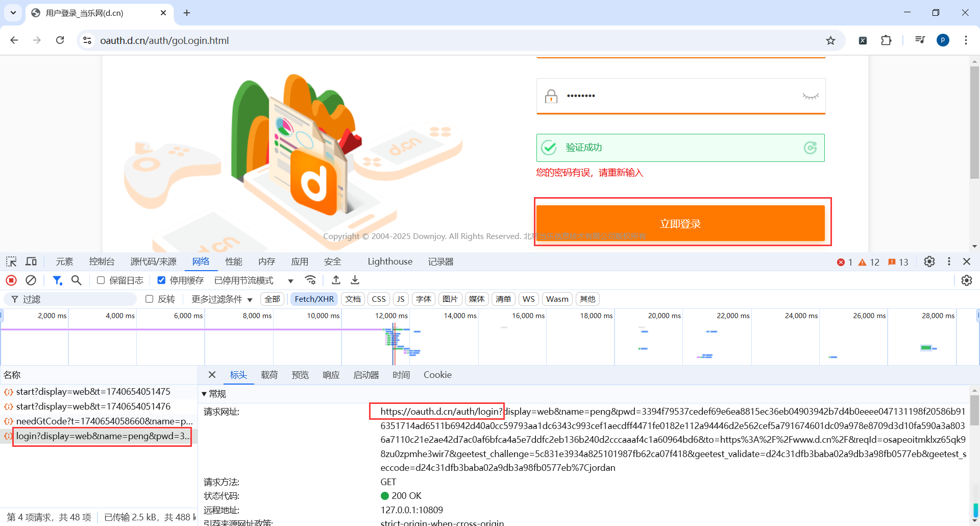Open the Cookie tab
This screenshot has height=526, width=980.
[x=437, y=375]
